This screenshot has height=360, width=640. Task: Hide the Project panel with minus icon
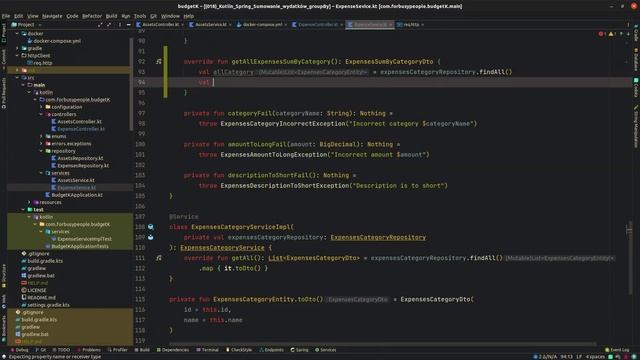128,25
